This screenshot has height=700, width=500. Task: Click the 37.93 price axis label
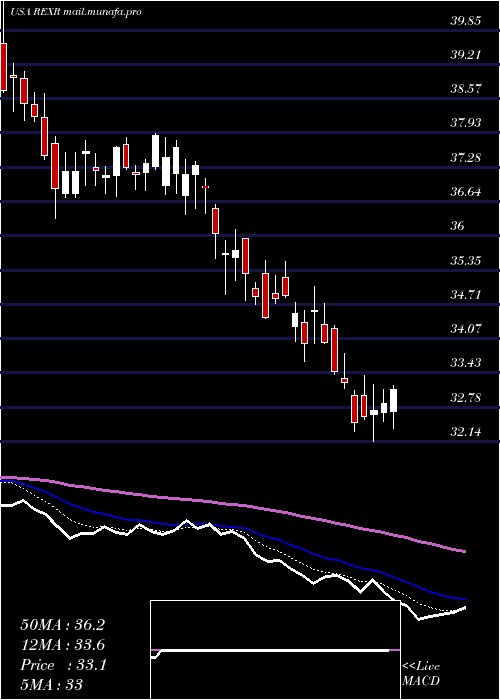[x=465, y=123]
